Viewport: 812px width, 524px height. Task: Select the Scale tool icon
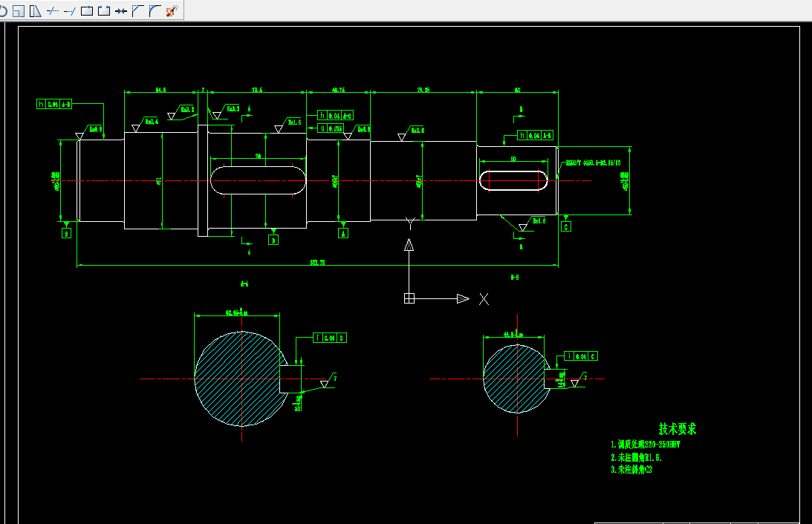pyautogui.click(x=18, y=10)
